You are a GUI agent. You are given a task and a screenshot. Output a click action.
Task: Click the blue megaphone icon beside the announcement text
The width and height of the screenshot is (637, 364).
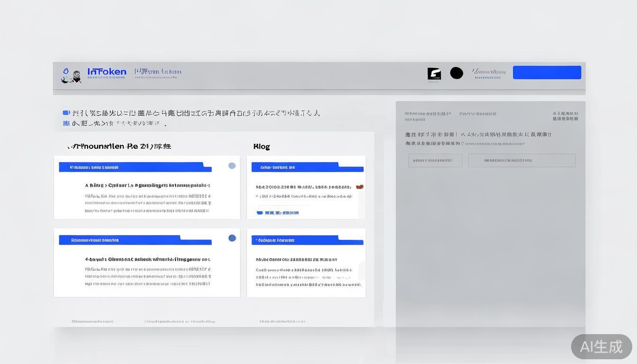click(66, 112)
